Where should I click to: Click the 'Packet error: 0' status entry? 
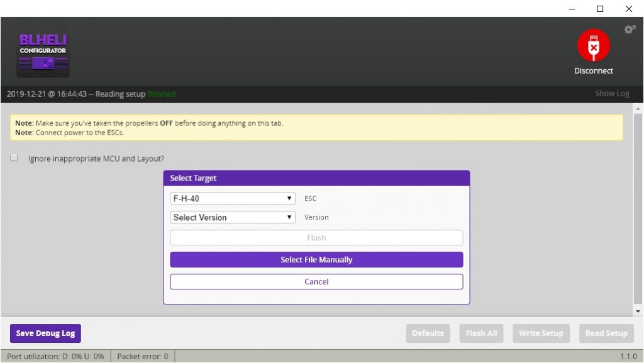tap(143, 357)
